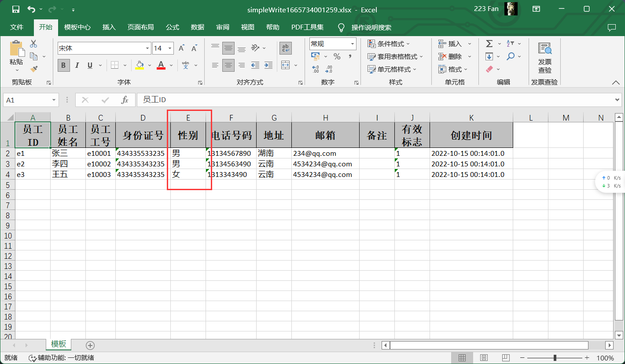Click the add new sheet plus icon
Viewport: 625px width, 364px height.
pos(90,346)
